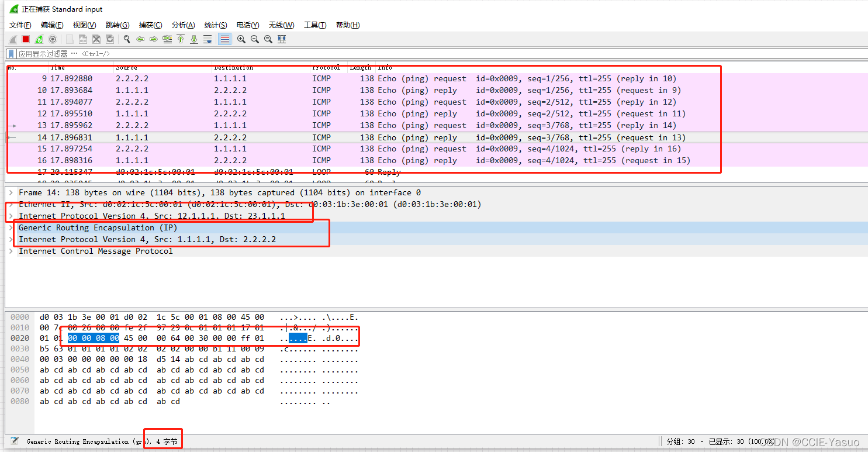Zoom out main window text
This screenshot has height=452, width=868.
click(255, 39)
